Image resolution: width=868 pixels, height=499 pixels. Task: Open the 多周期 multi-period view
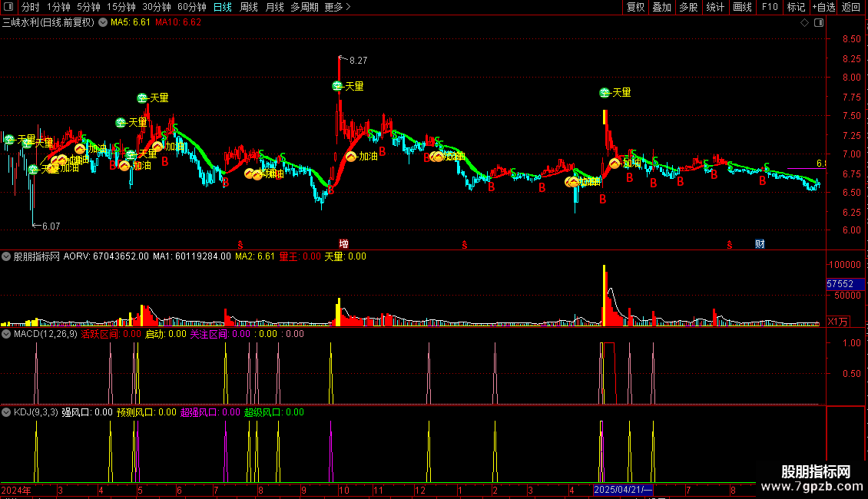[x=304, y=7]
